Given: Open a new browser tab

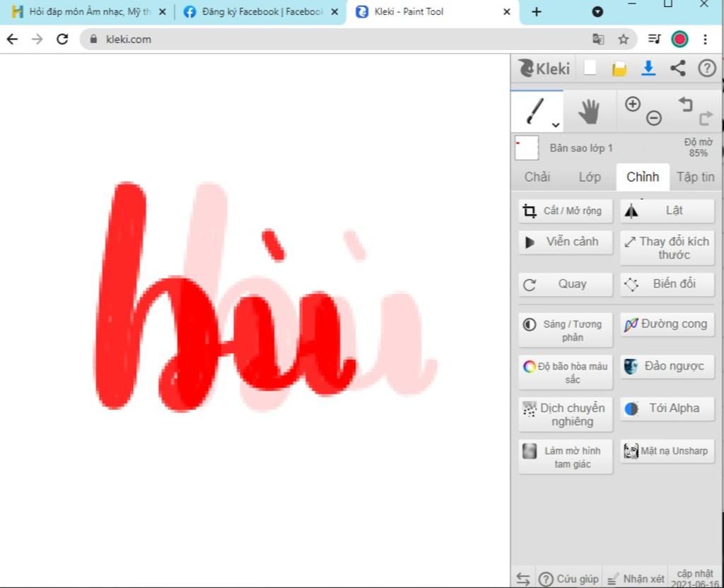Looking at the screenshot, I should pos(536,12).
